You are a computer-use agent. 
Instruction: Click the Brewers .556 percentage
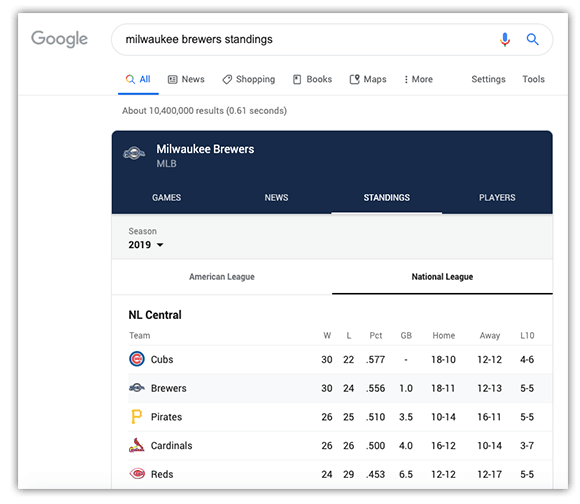(375, 388)
